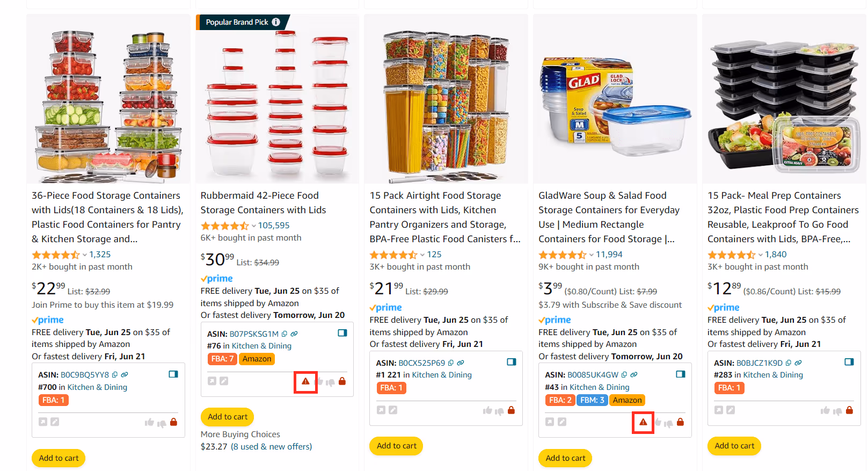Click the thumbs-down icon on the Rubbermaid panel
This screenshot has width=868, height=471.
pyautogui.click(x=330, y=382)
